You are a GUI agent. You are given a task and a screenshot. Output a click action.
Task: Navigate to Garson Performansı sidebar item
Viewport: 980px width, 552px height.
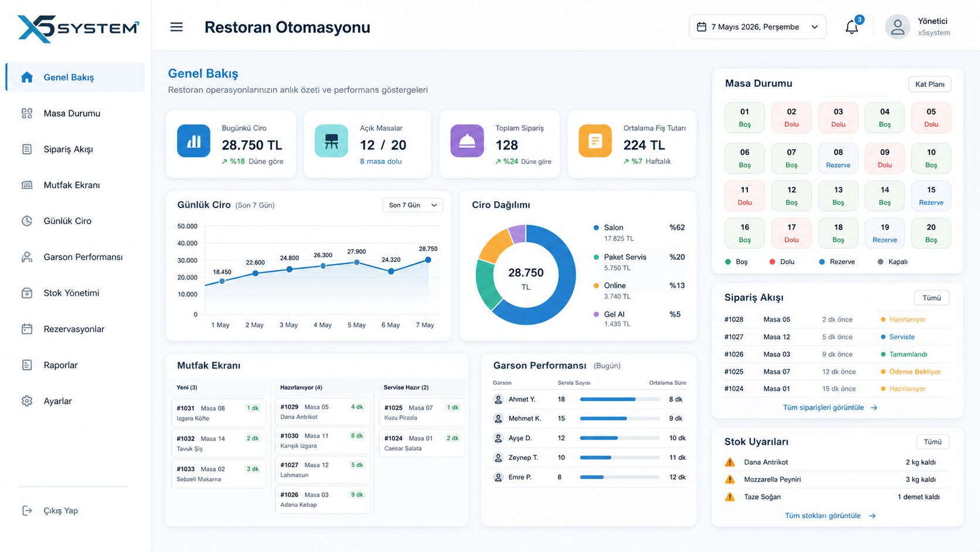(75, 257)
